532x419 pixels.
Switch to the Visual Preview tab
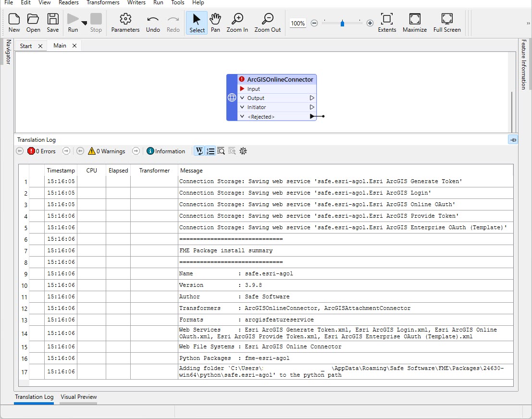click(79, 396)
